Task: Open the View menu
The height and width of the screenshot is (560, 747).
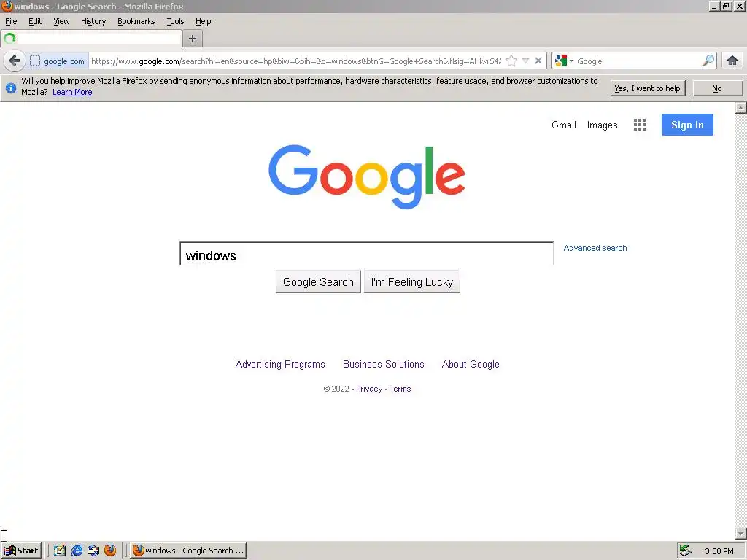Action: pyautogui.click(x=61, y=21)
